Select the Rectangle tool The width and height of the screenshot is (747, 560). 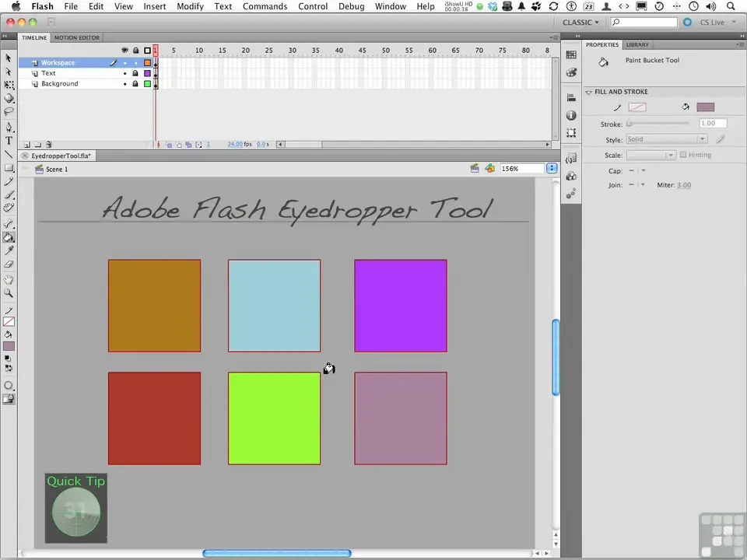pyautogui.click(x=9, y=168)
